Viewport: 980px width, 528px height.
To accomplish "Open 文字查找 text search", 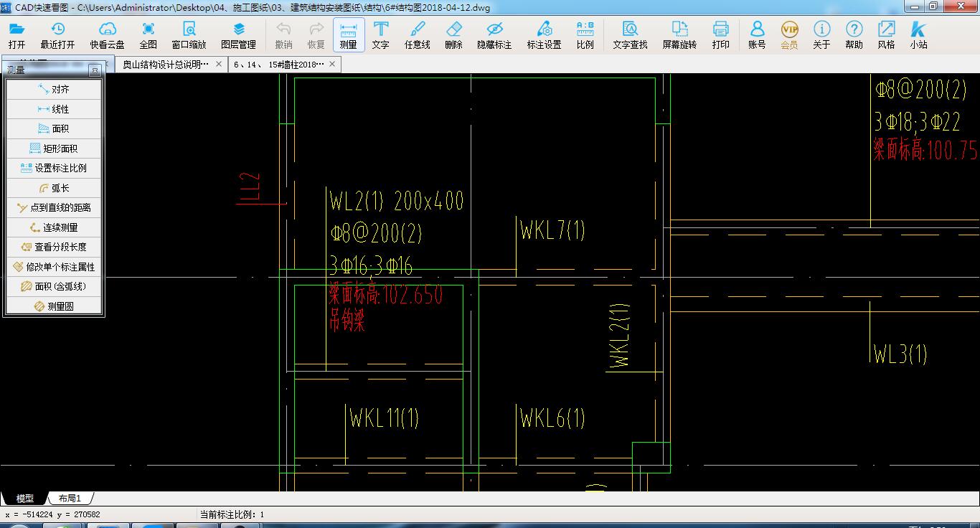I will coord(630,35).
